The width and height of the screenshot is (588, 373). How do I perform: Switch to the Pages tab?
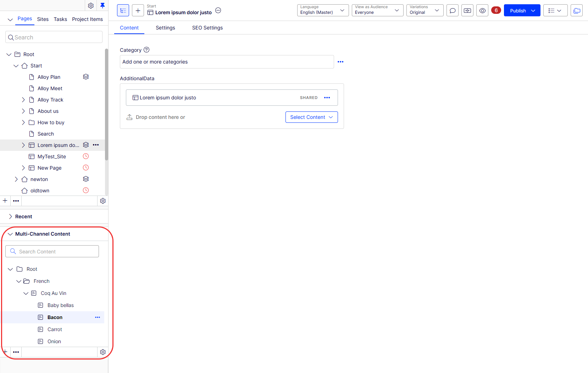(x=25, y=19)
